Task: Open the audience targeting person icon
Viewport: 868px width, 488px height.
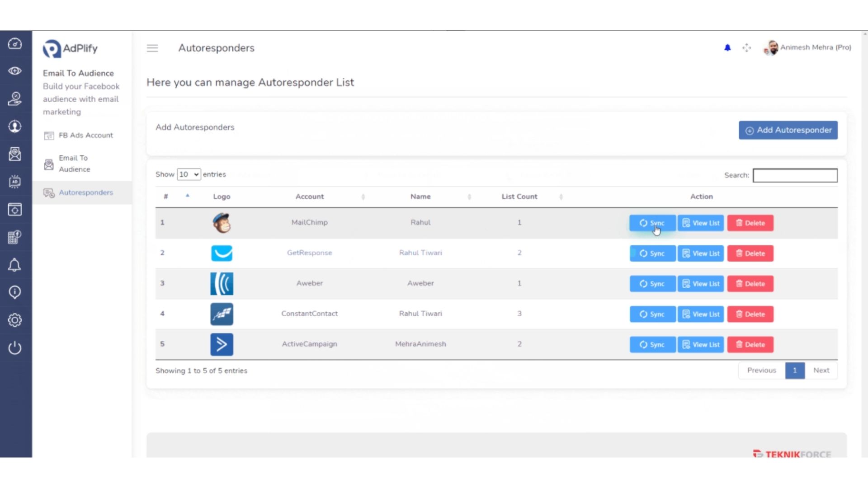Action: 15,127
